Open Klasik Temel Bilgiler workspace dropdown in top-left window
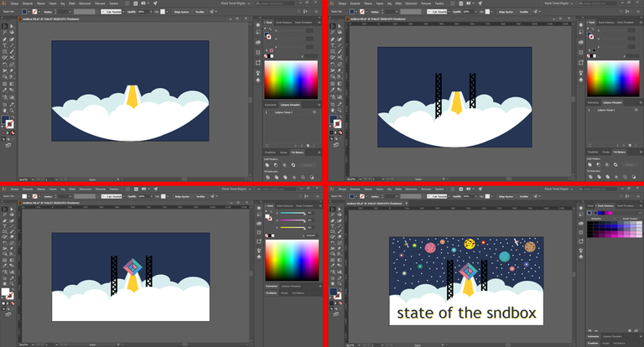Screen dimensions: 644x347 236,3
